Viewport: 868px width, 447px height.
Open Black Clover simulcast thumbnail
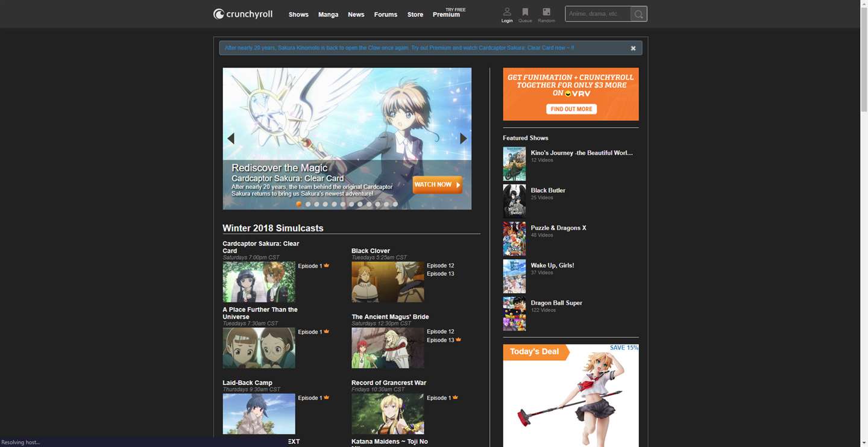[x=388, y=282]
